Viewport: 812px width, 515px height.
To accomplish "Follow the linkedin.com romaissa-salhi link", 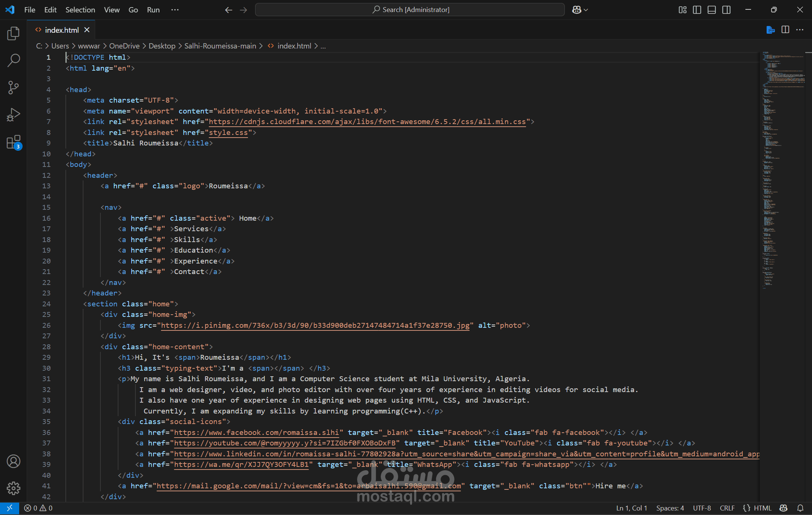I will tap(467, 454).
